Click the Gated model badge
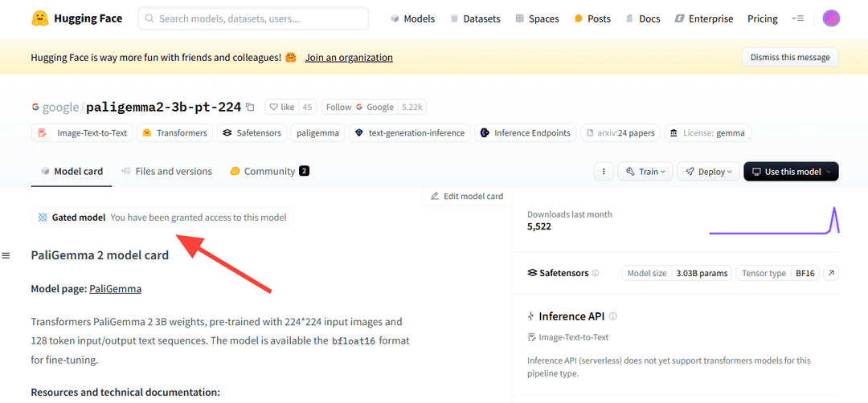868x403 pixels. 162,218
